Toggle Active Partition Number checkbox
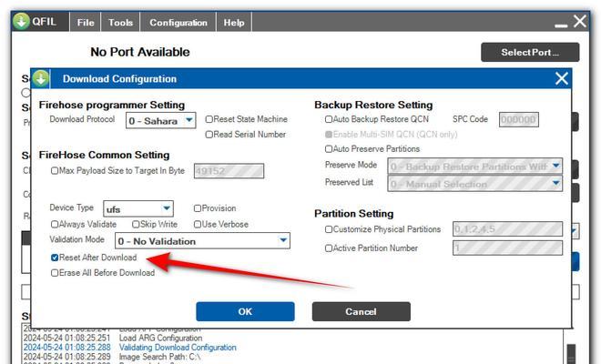Image resolution: width=601 pixels, height=364 pixels. click(329, 248)
